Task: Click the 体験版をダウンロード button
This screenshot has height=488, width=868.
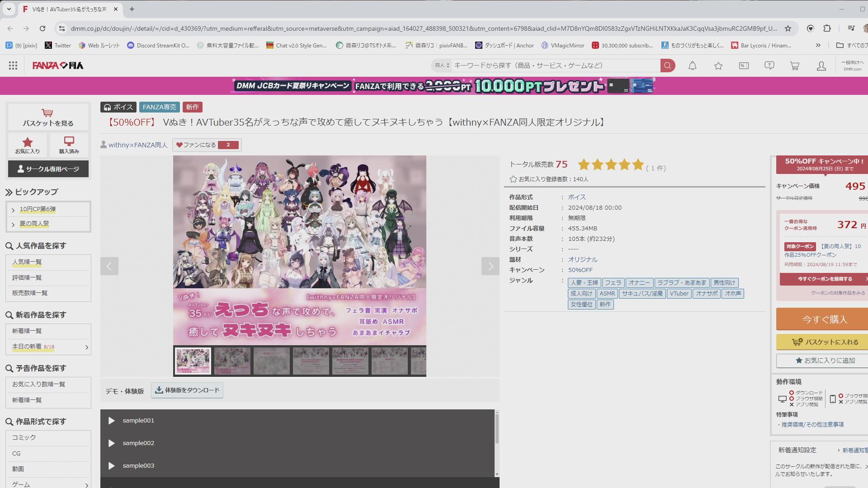Action: [187, 390]
